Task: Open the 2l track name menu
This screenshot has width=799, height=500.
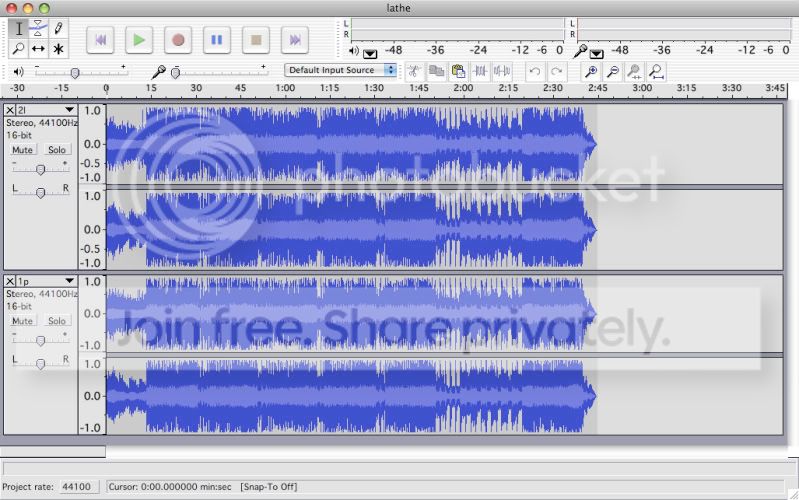Action: point(46,110)
